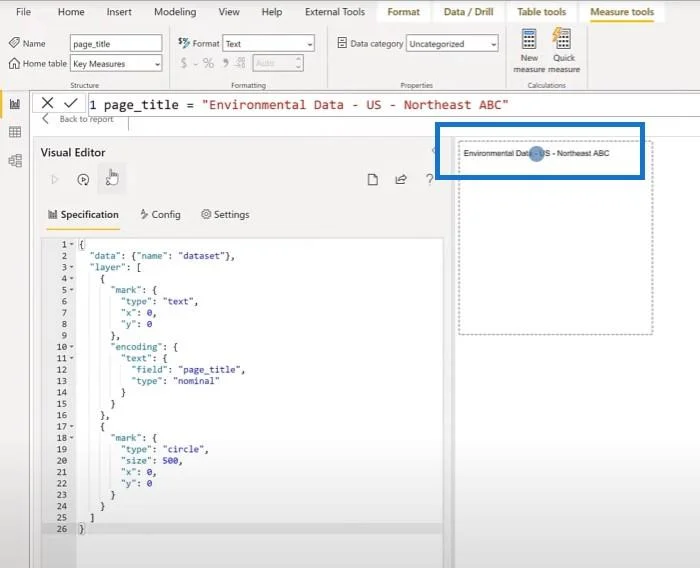Click the percentage format icon
The height and width of the screenshot is (568, 700).
pos(208,63)
